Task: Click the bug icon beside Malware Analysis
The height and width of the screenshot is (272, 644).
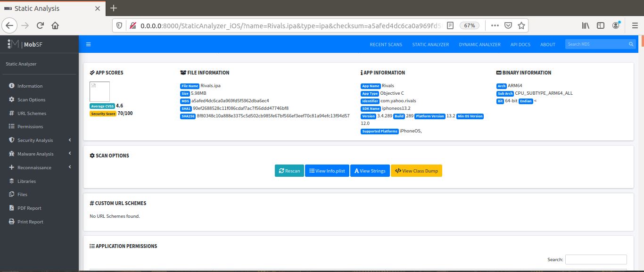Action: coord(12,154)
